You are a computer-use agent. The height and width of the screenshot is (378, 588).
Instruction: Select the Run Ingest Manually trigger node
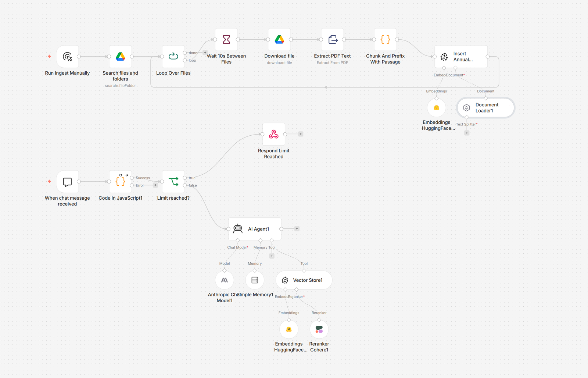pyautogui.click(x=67, y=57)
